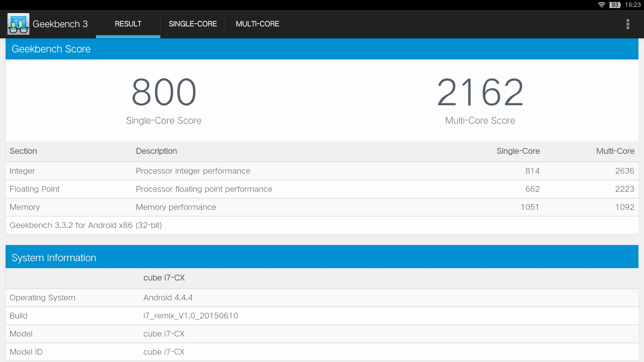
Task: Tap the multi-core score 2162
Action: 480,92
